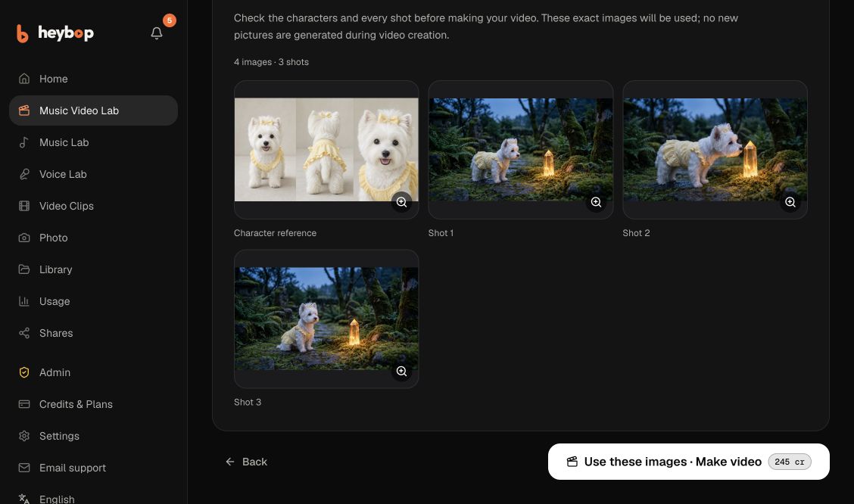Click the Photo camera icon
This screenshot has width=854, height=504.
pos(24,238)
